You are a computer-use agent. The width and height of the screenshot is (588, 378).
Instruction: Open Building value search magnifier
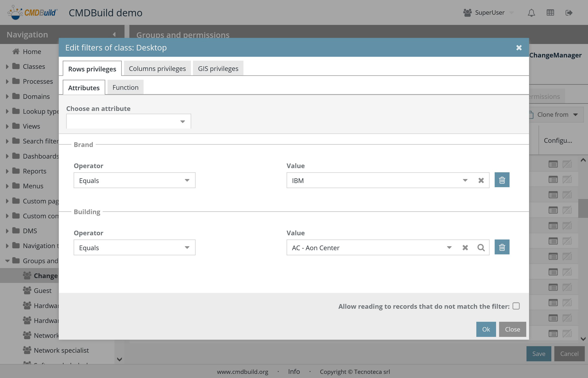[481, 248]
